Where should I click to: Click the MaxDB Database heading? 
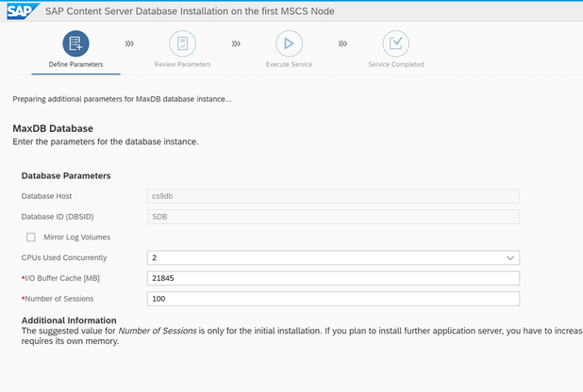(x=53, y=128)
